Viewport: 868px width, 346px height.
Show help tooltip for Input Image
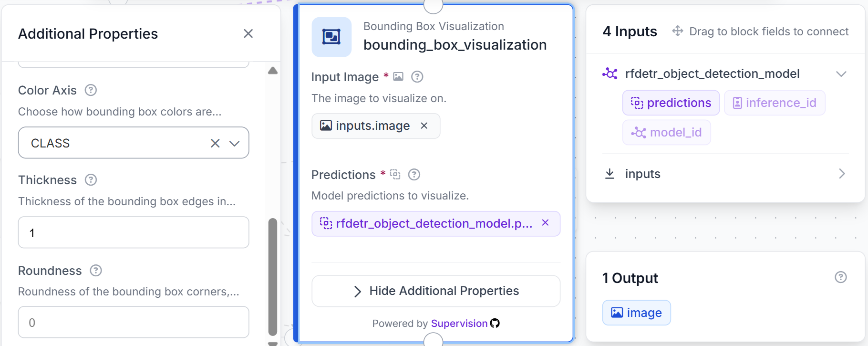pos(417,77)
